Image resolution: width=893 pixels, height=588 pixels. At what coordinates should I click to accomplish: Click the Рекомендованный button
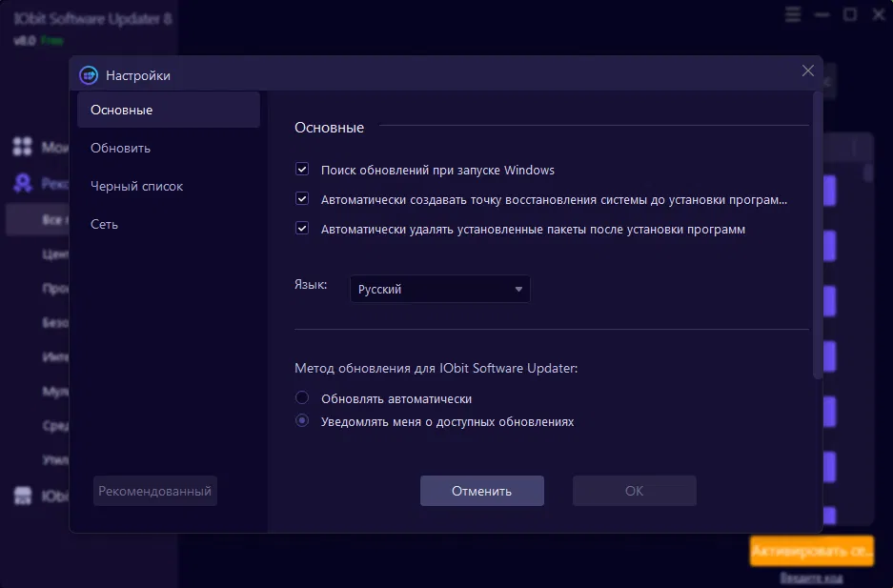tap(155, 491)
